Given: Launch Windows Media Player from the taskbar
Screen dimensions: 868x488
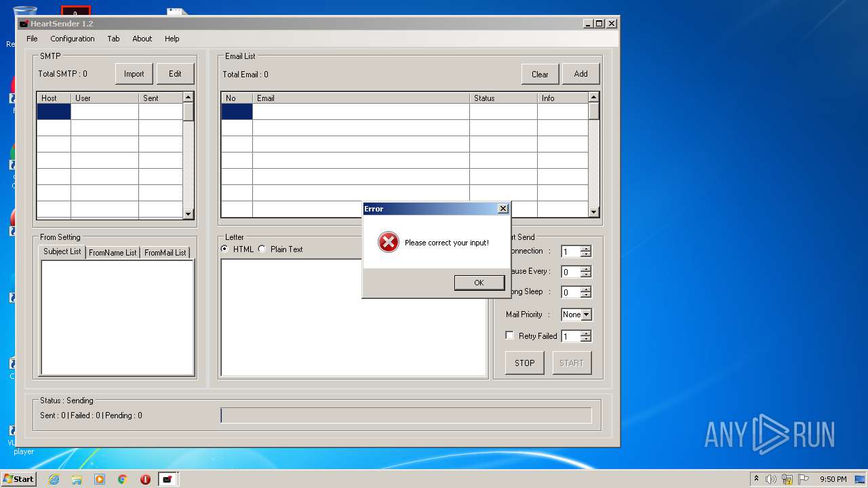Looking at the screenshot, I should click(x=100, y=479).
